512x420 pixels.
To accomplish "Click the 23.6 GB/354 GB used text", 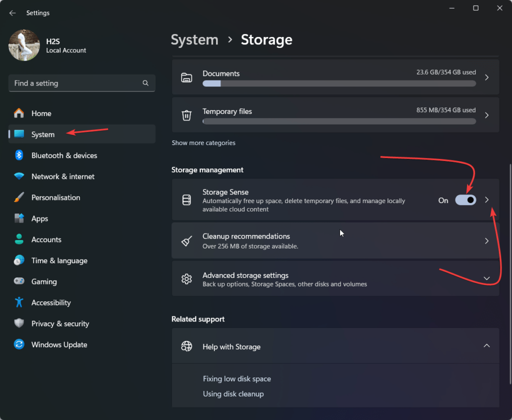I will click(446, 72).
